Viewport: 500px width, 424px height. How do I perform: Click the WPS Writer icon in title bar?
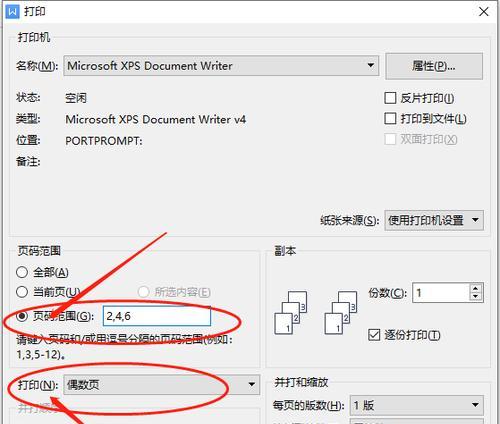(12, 12)
